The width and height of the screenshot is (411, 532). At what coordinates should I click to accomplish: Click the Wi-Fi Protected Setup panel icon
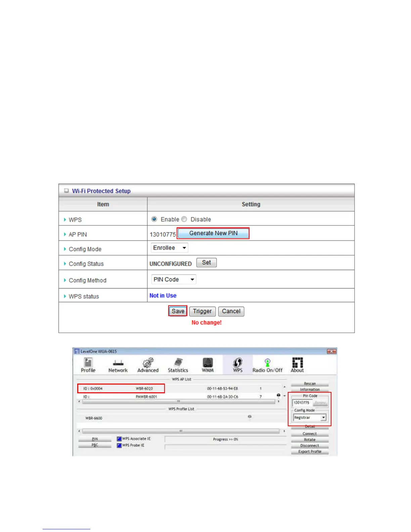(66, 191)
